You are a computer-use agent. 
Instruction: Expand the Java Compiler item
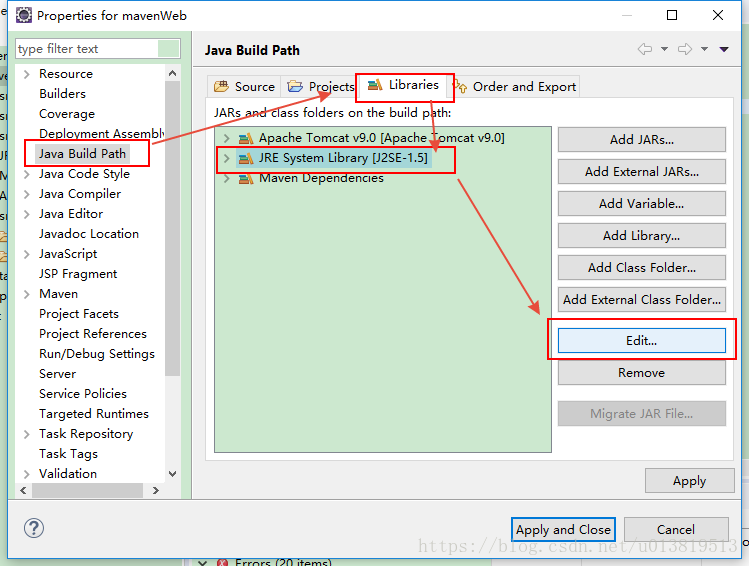click(x=27, y=194)
